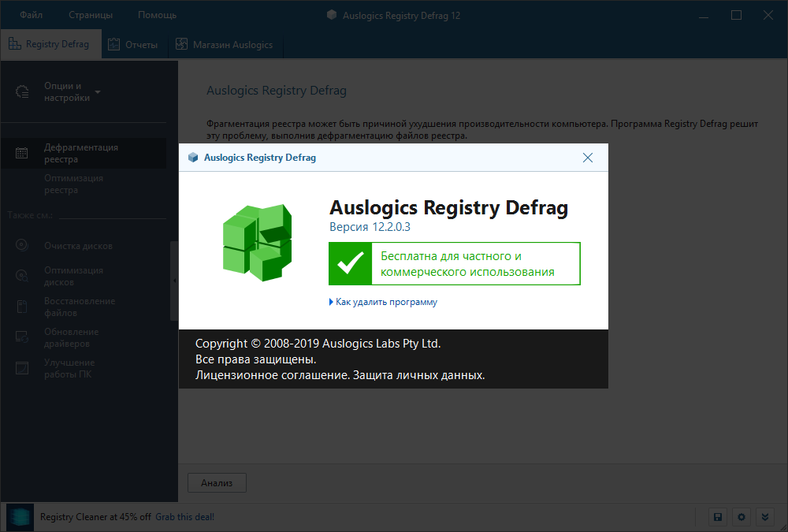The width and height of the screenshot is (788, 532).
Task: Select the Registry Defrag logo icon
Action: tap(14, 44)
